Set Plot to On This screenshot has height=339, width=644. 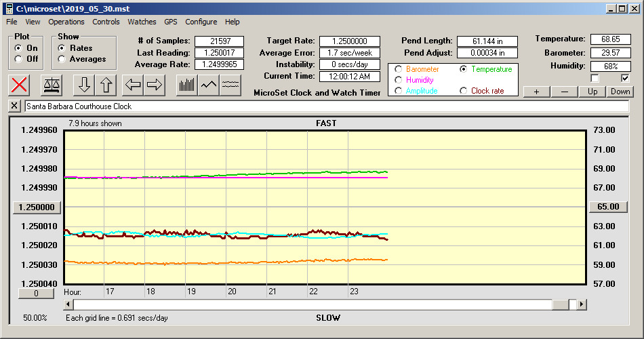(x=18, y=48)
